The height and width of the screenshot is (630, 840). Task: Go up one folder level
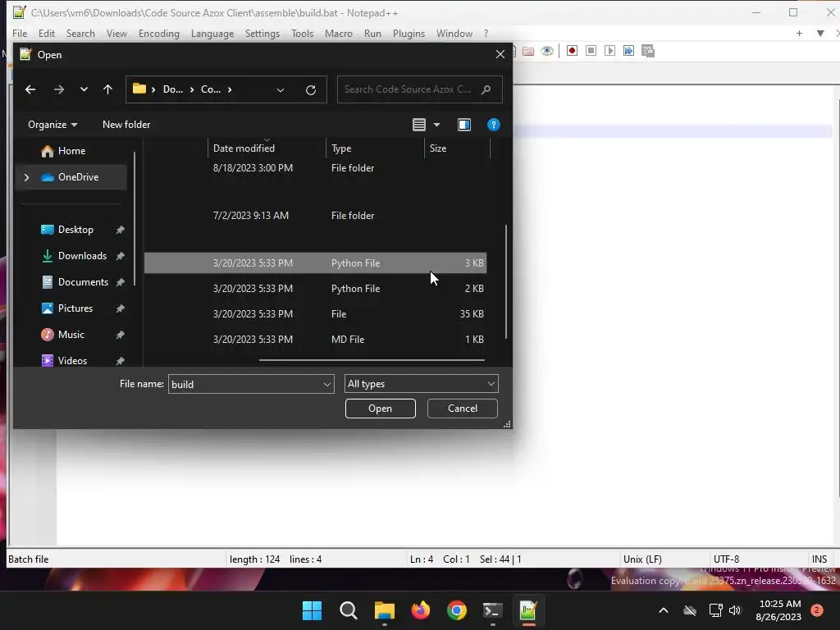point(107,89)
